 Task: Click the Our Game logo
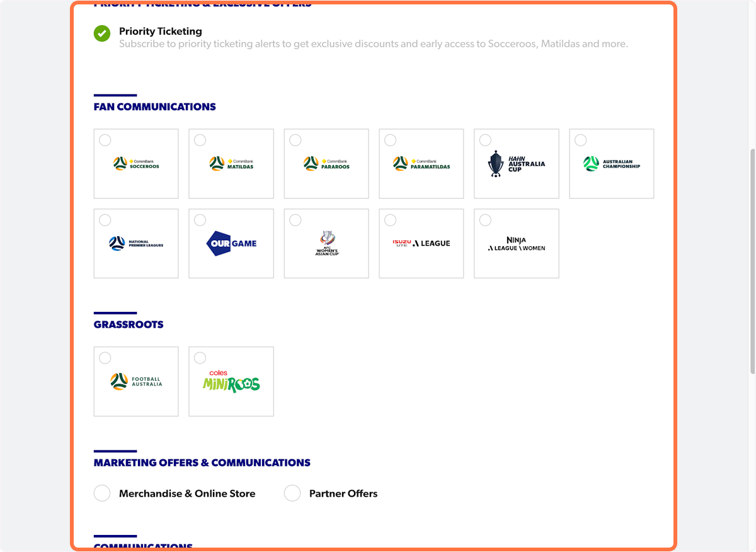tap(231, 243)
